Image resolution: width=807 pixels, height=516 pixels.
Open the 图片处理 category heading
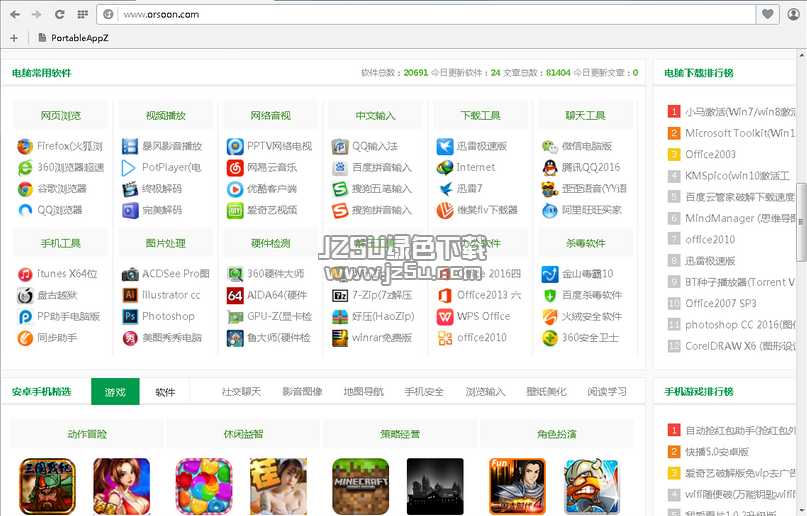(x=166, y=243)
